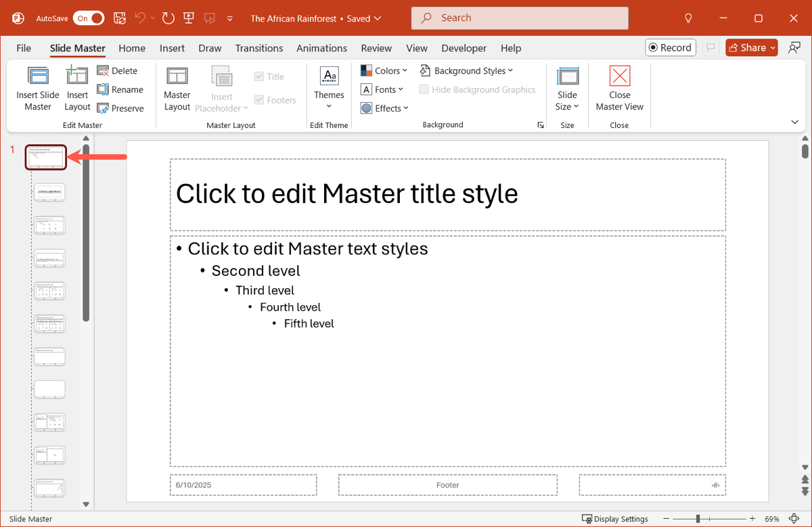
Task: Open Insert Placeholder dropdown
Action: tap(222, 89)
